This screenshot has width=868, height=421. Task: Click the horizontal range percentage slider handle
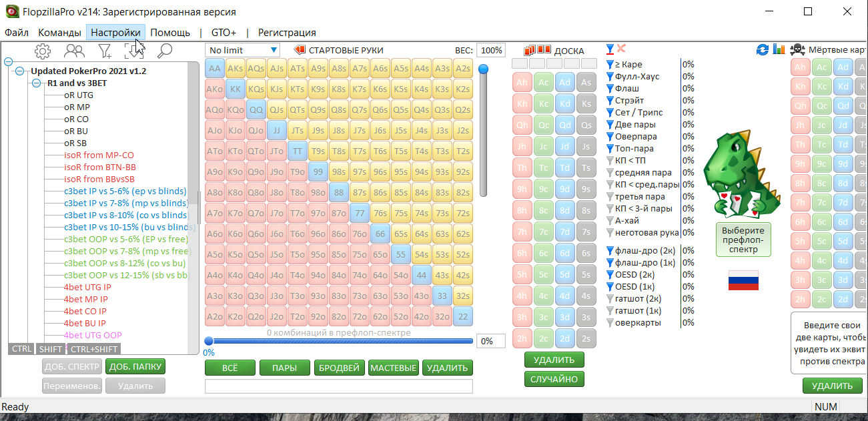point(209,341)
